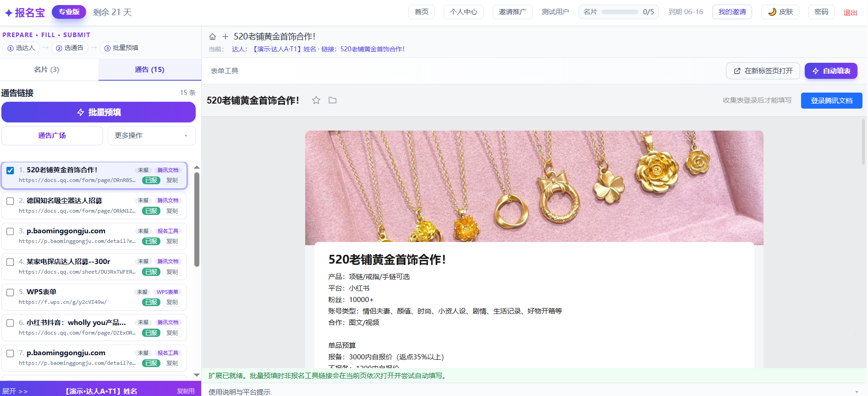Image resolution: width=868 pixels, height=396 pixels.
Task: Click the scroll-up arrow of the notice list
Action: [197, 167]
